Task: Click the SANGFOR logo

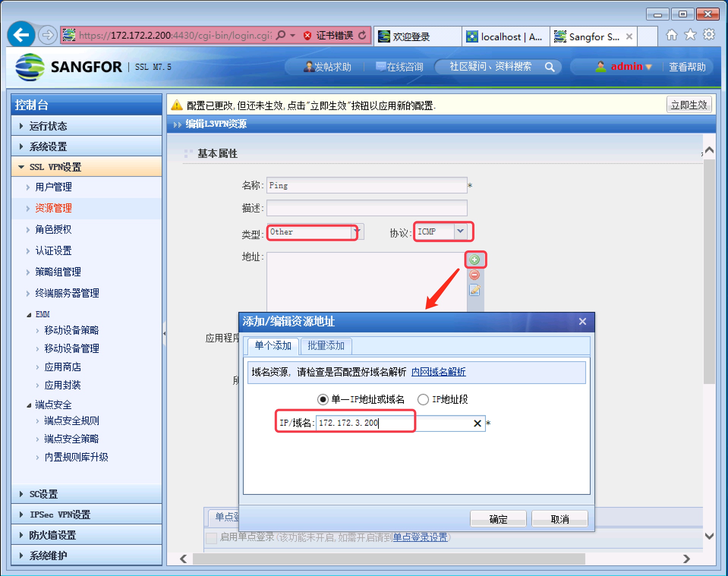Action: [69, 67]
